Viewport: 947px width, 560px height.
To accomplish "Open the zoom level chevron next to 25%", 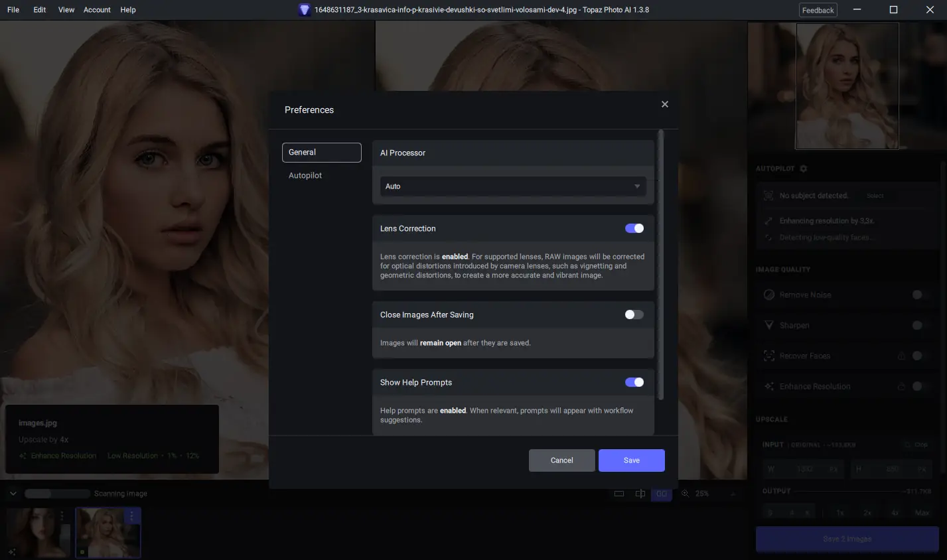I will (x=733, y=494).
